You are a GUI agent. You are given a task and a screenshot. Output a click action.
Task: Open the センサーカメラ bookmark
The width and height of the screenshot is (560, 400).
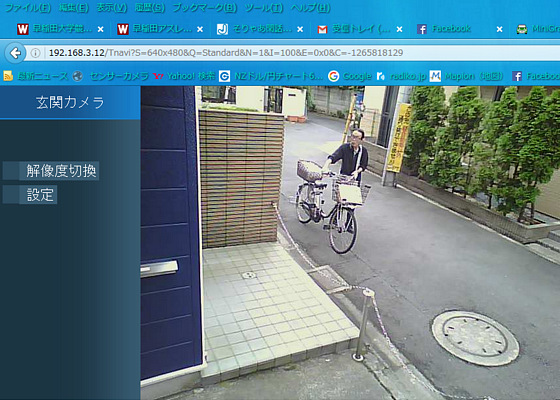pos(110,76)
